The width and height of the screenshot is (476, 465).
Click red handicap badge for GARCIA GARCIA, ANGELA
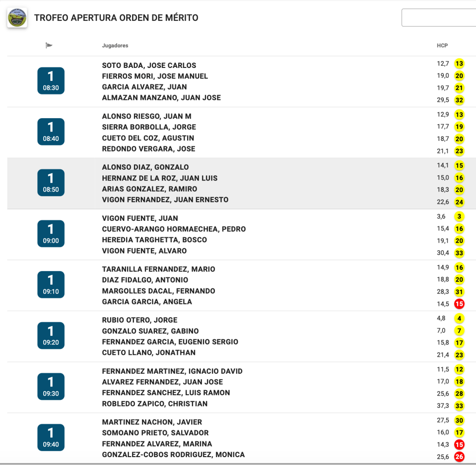(459, 304)
